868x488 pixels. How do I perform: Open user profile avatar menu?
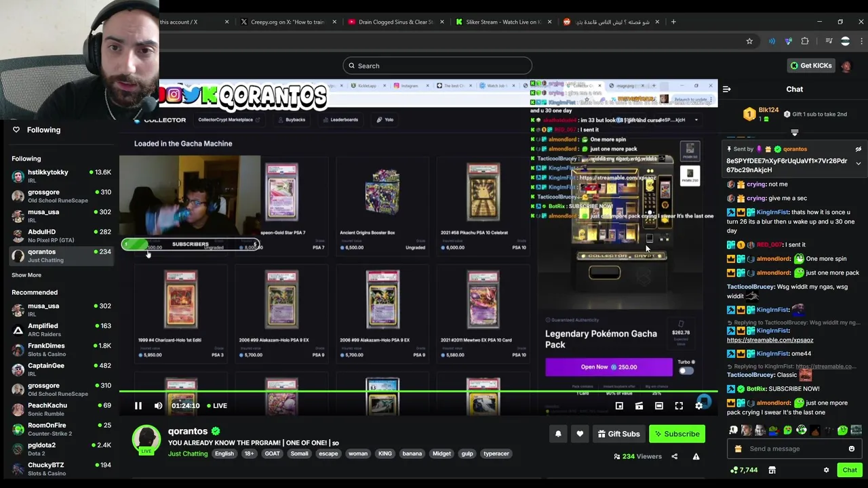point(846,66)
